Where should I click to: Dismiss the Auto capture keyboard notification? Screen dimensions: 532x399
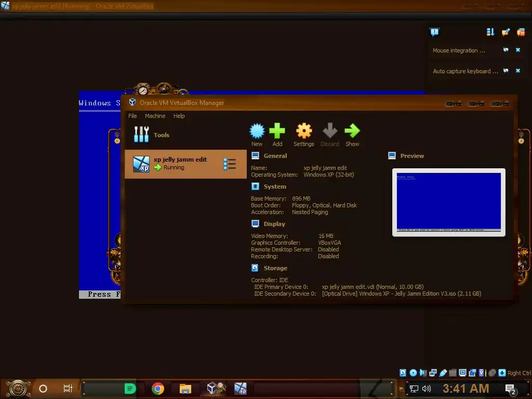pos(518,71)
